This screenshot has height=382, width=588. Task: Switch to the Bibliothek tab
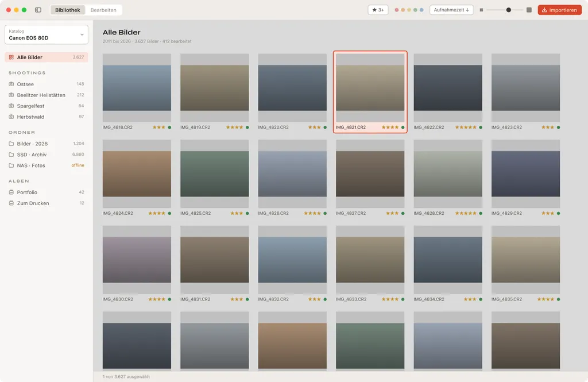click(x=68, y=10)
